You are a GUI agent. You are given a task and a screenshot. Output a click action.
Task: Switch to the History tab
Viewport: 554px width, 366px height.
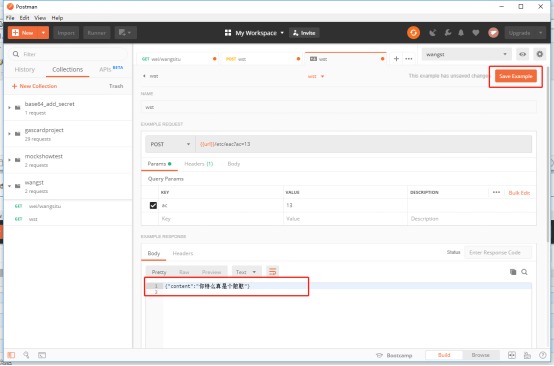click(25, 70)
